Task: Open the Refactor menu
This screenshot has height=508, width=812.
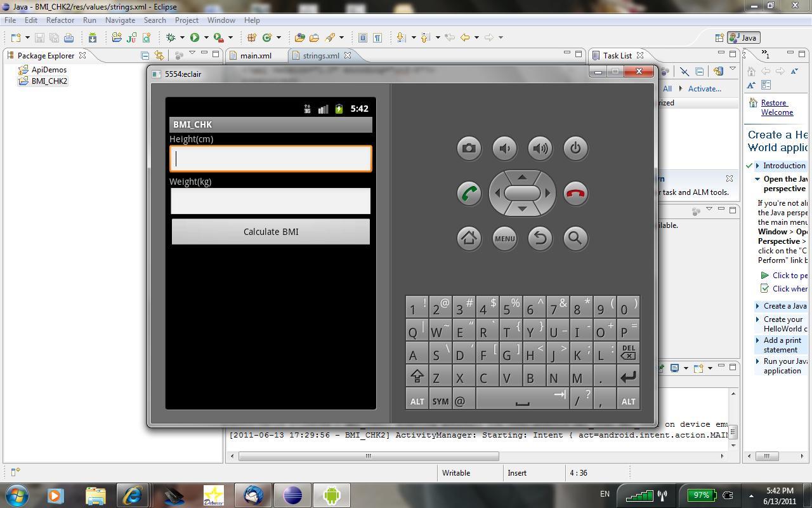Action: [x=60, y=20]
